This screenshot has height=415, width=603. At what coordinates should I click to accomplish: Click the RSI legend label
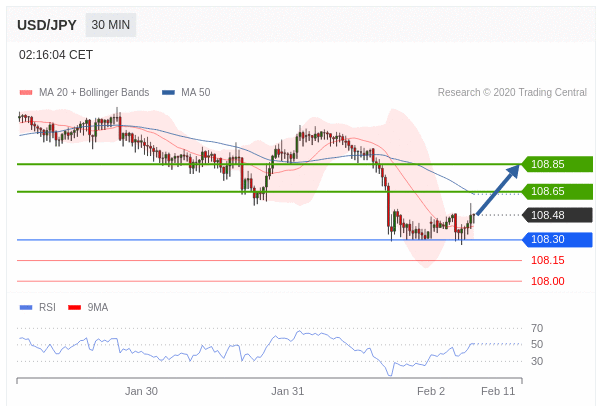(47, 307)
